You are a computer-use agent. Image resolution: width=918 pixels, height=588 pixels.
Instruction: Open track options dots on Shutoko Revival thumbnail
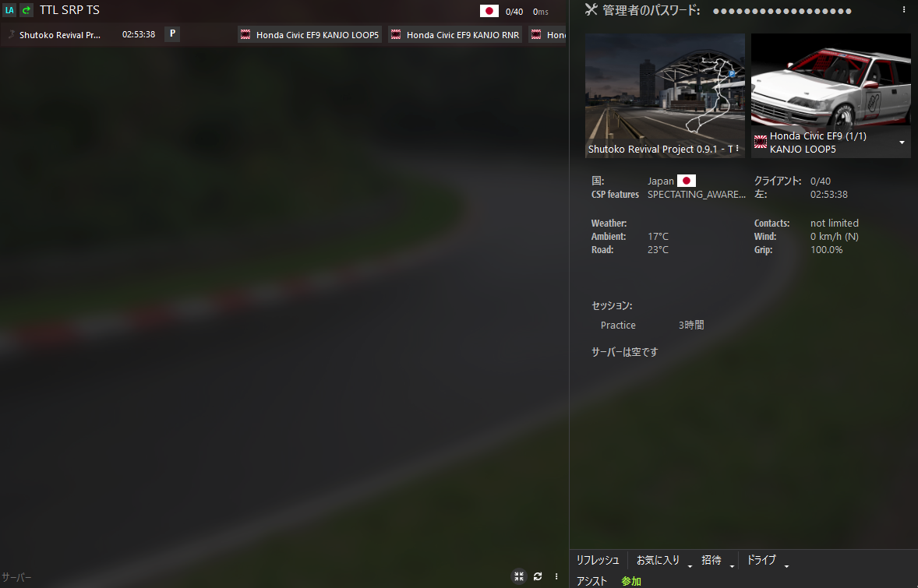(737, 149)
